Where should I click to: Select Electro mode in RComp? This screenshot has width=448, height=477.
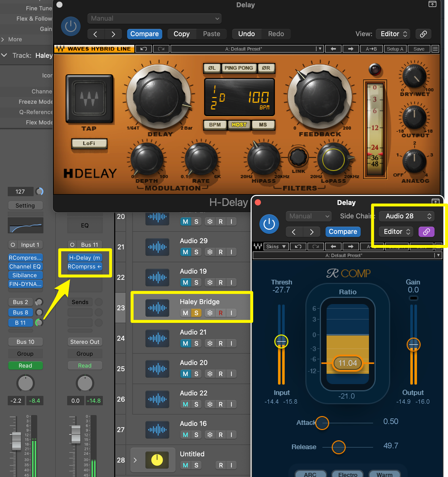point(347,474)
